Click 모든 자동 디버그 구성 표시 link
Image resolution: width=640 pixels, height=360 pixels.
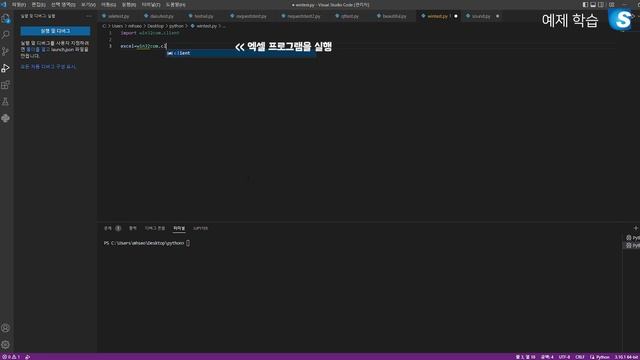48,67
